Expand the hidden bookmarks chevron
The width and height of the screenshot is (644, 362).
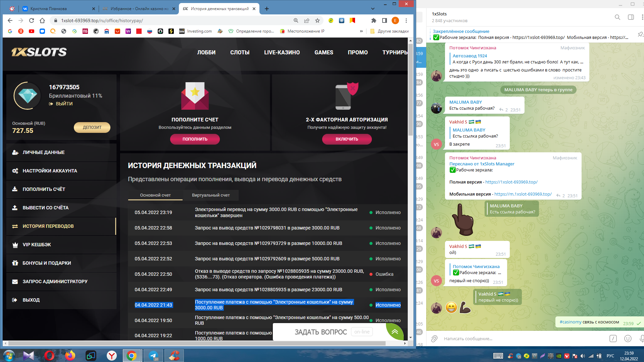coord(361,31)
